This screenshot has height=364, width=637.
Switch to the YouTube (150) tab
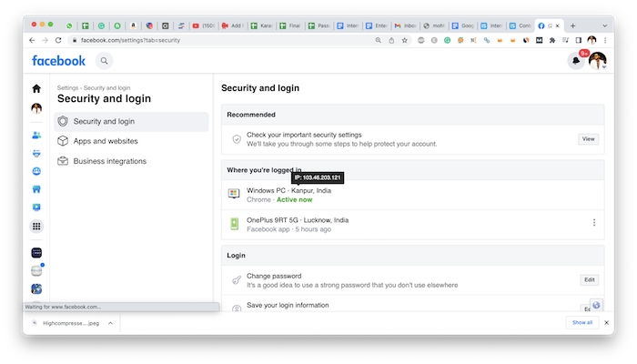tap(203, 25)
